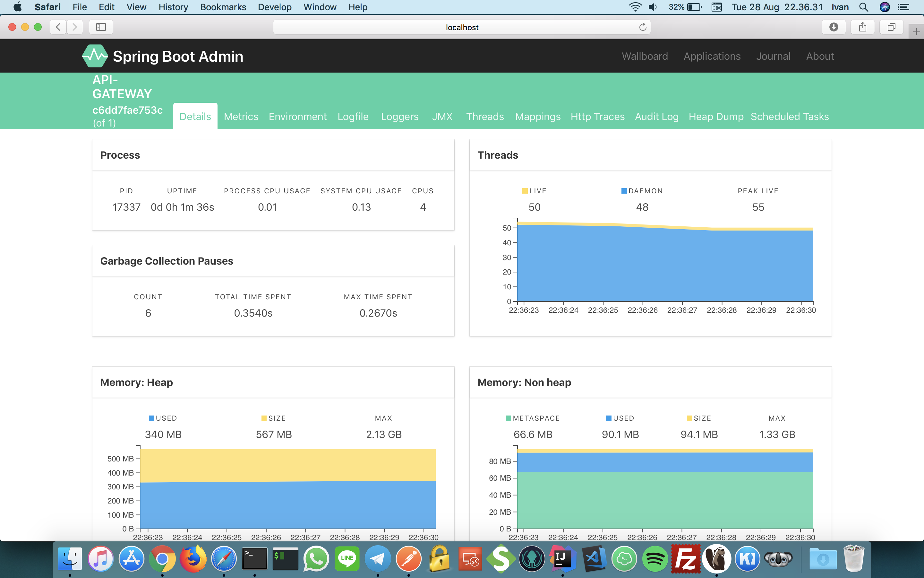
Task: Click the DAEMON blue legend swatch
Action: click(x=624, y=191)
